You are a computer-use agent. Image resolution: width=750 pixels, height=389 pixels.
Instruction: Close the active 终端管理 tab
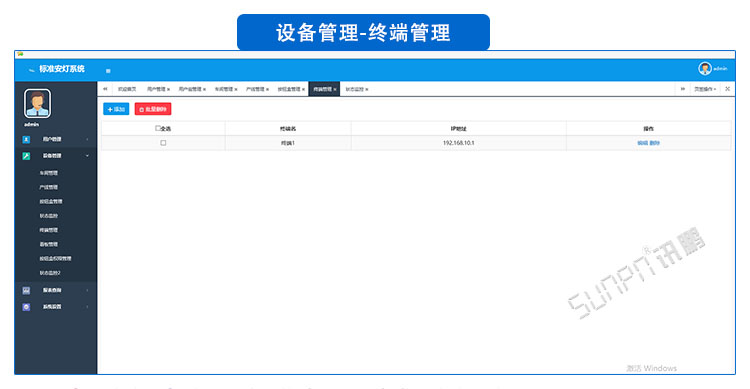[x=335, y=89]
